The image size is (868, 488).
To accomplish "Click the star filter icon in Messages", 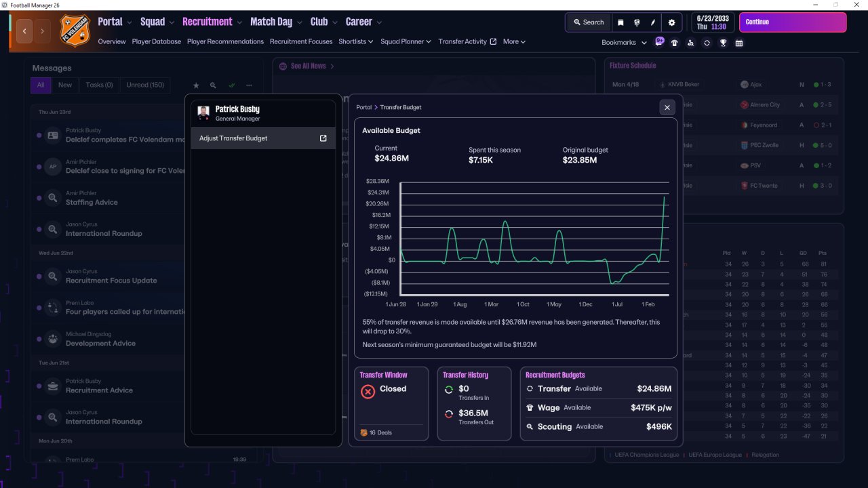I will [x=196, y=85].
